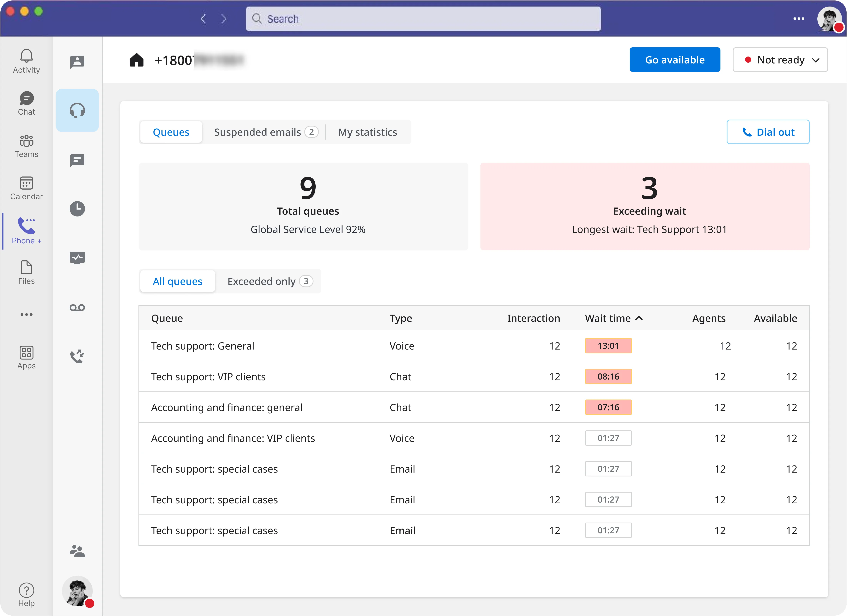Expand the Not ready status dropdown
The image size is (847, 616).
pos(780,60)
